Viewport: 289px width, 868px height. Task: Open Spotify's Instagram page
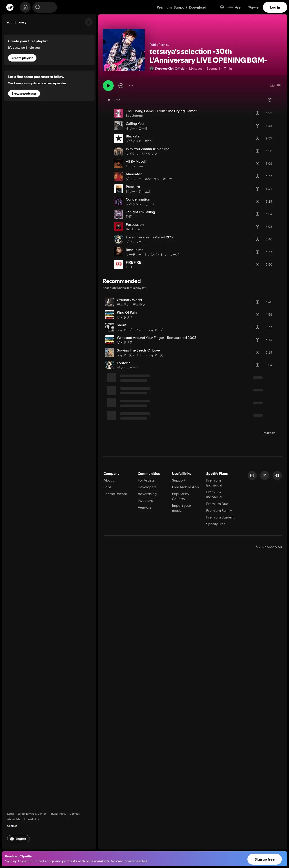click(252, 475)
